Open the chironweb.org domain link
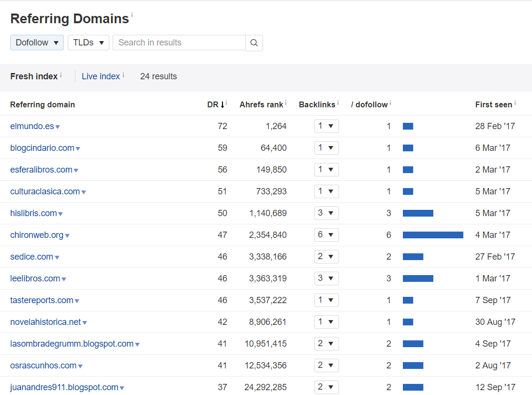 pos(37,234)
